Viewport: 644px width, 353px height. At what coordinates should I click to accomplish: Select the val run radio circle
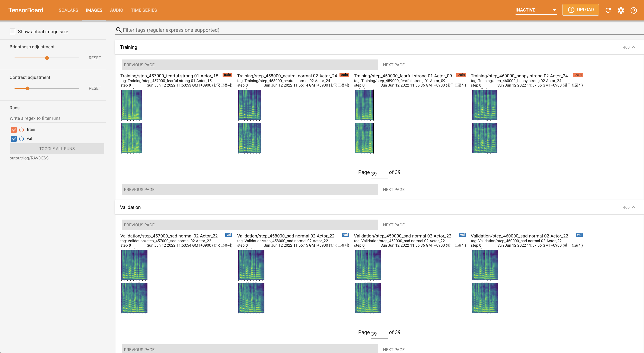coord(22,139)
